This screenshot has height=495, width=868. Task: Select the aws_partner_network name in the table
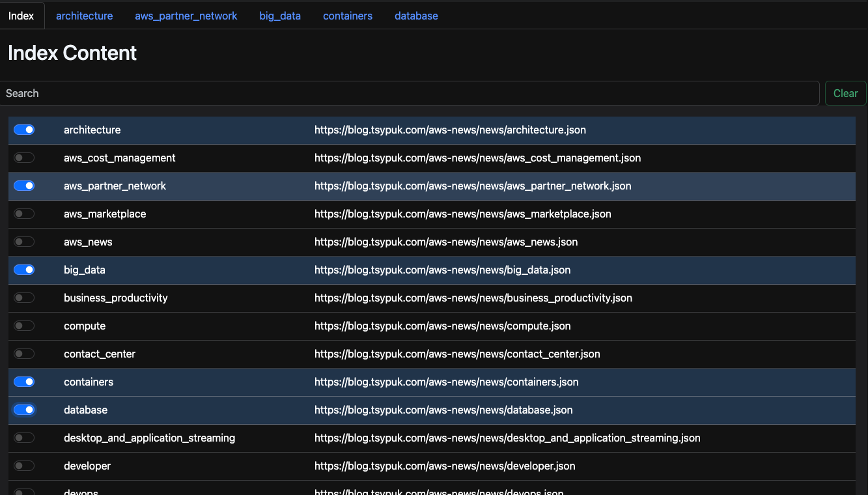point(115,186)
